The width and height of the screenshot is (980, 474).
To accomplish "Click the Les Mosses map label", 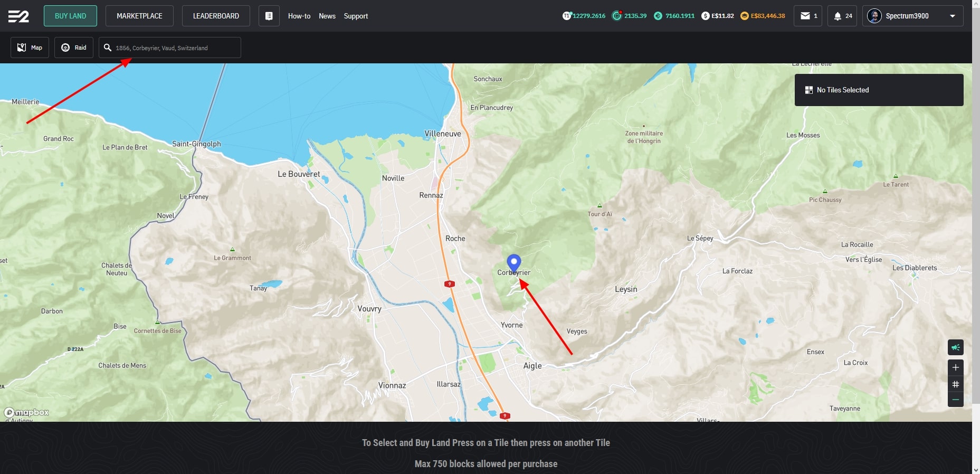I will coord(803,135).
